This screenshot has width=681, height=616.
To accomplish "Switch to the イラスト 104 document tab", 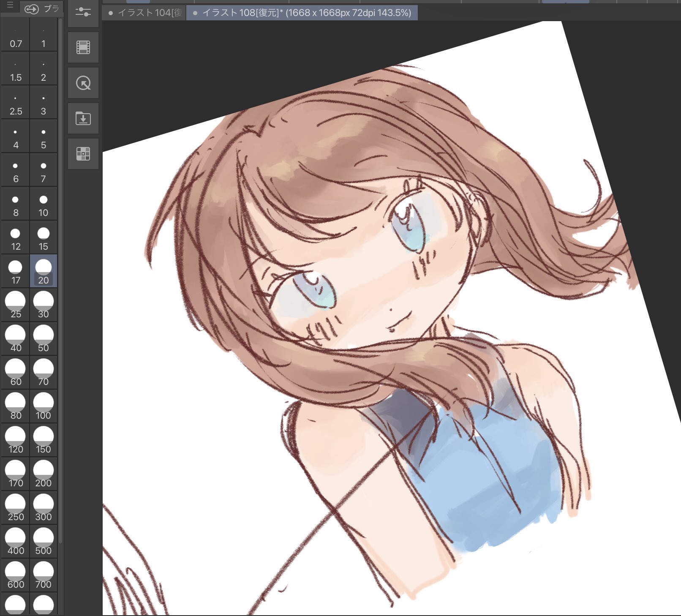I will click(x=145, y=13).
